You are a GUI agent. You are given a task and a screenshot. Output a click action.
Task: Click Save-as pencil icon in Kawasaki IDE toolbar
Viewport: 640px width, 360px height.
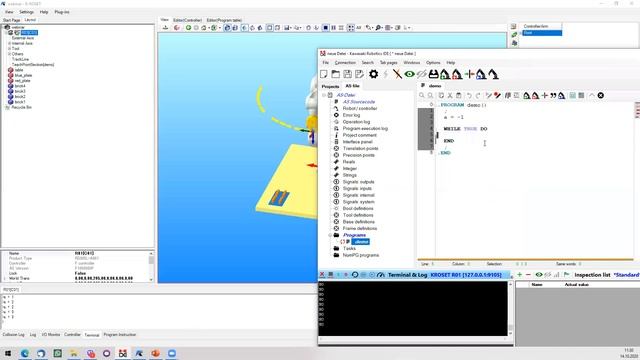(x=359, y=74)
